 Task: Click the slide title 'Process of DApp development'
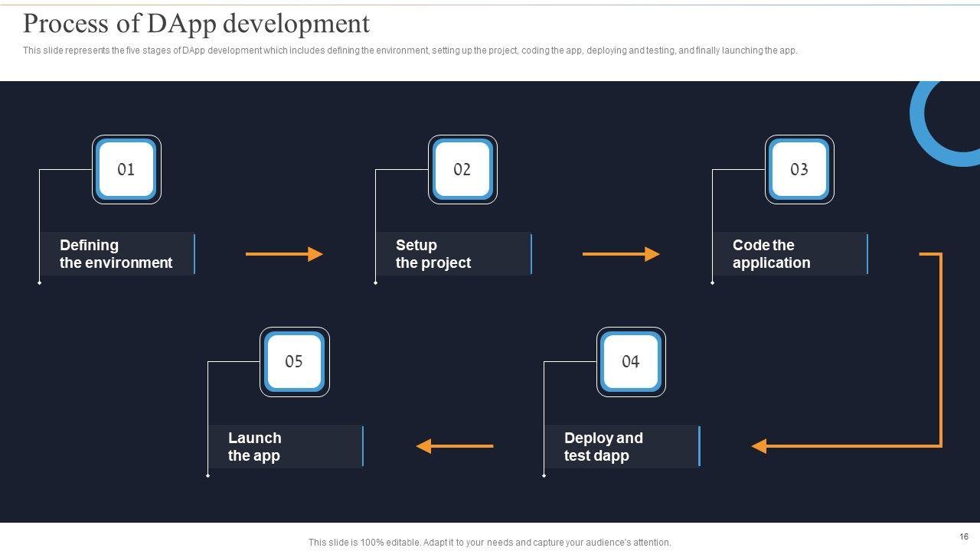196,24
